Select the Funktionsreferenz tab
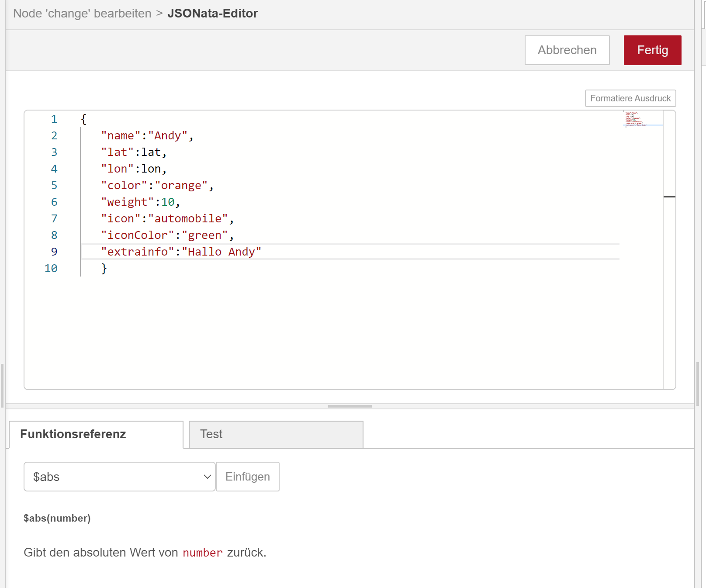The width and height of the screenshot is (706, 588). pyautogui.click(x=96, y=434)
